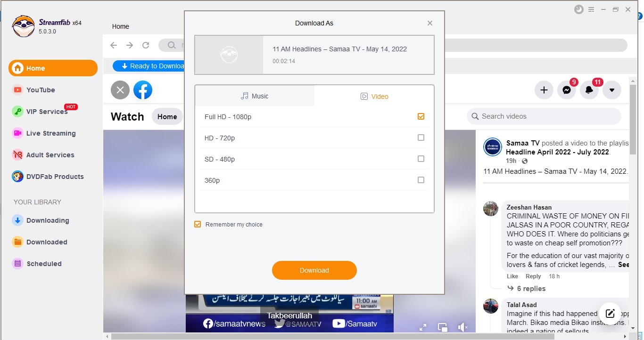The image size is (644, 340).
Task: Toggle Remember my choice checkbox
Action: 198,224
